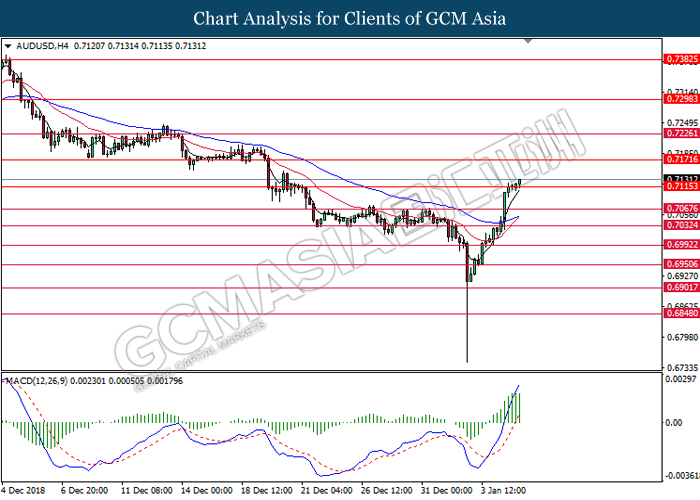Select the 0.70324 price level label
Image resolution: width=700 pixels, height=500 pixels.
[x=681, y=225]
